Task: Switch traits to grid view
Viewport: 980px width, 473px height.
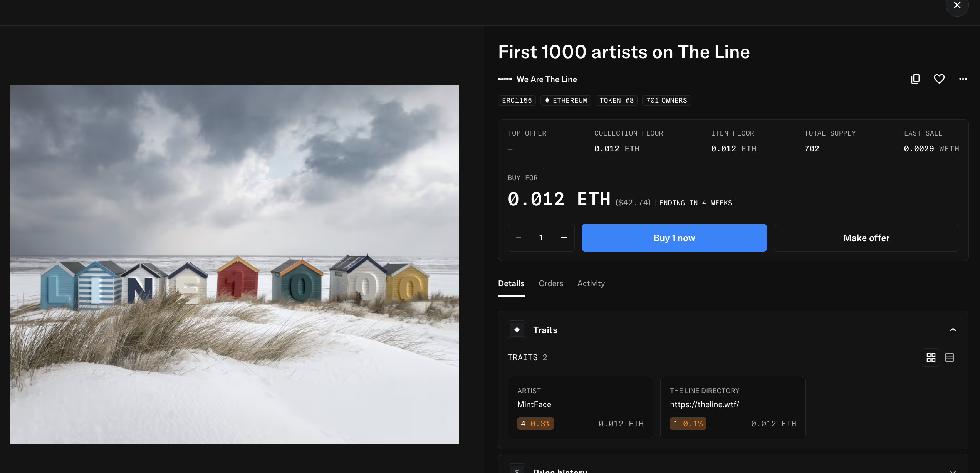Action: [x=931, y=357]
